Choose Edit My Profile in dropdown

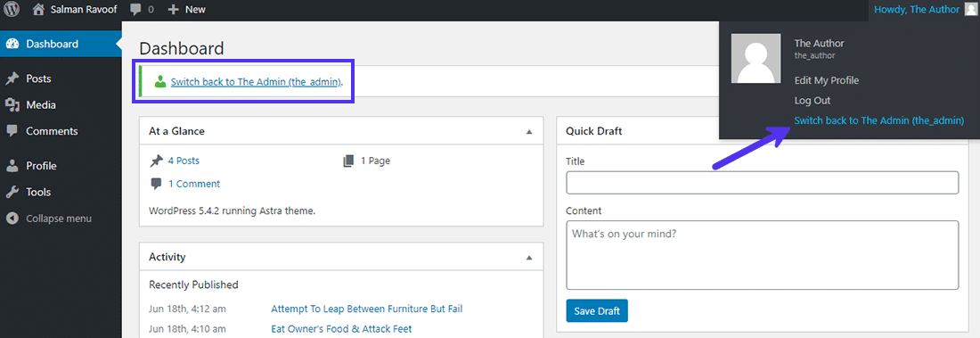(826, 80)
